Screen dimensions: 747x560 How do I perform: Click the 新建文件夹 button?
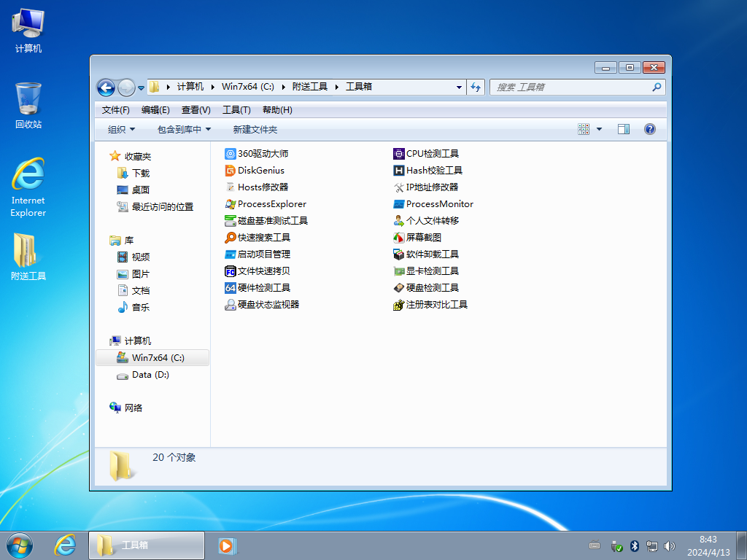[257, 129]
